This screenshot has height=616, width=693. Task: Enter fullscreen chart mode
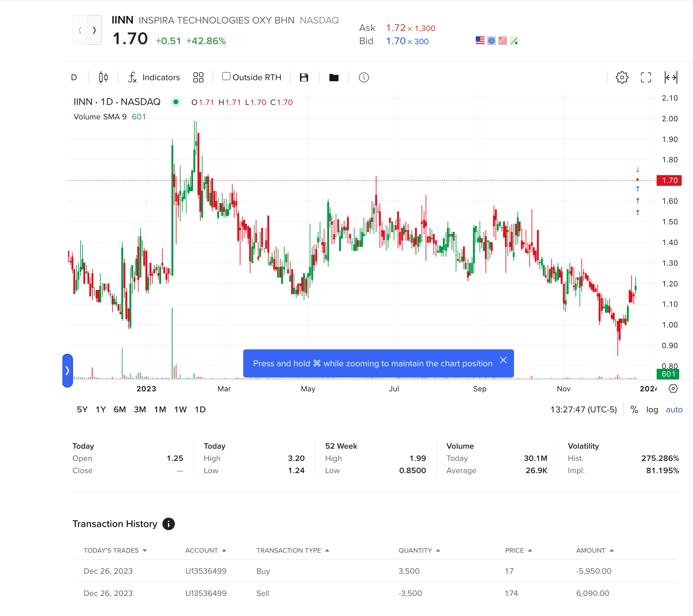[x=646, y=77]
